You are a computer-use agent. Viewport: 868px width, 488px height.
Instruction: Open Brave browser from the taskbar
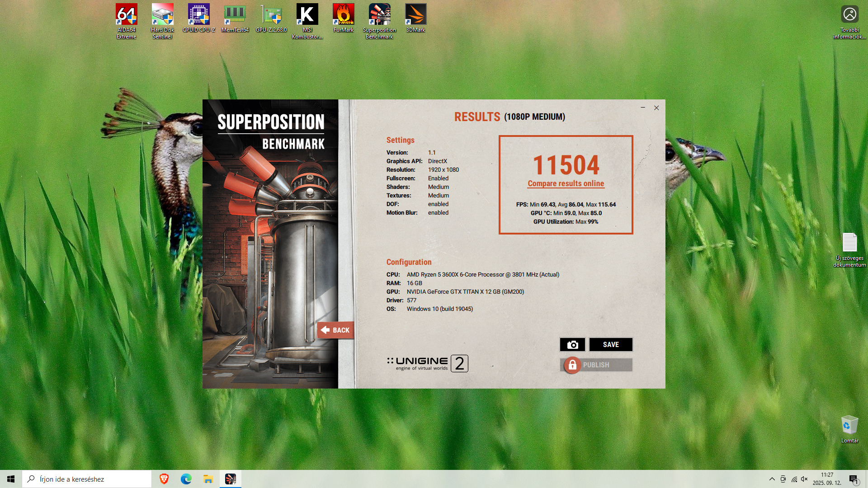(x=164, y=479)
